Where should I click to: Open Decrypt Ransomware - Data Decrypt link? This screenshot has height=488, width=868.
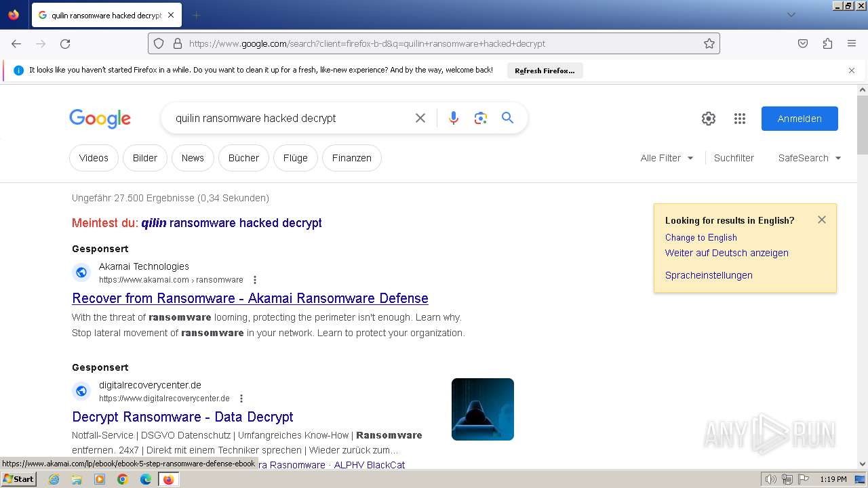[x=182, y=417]
